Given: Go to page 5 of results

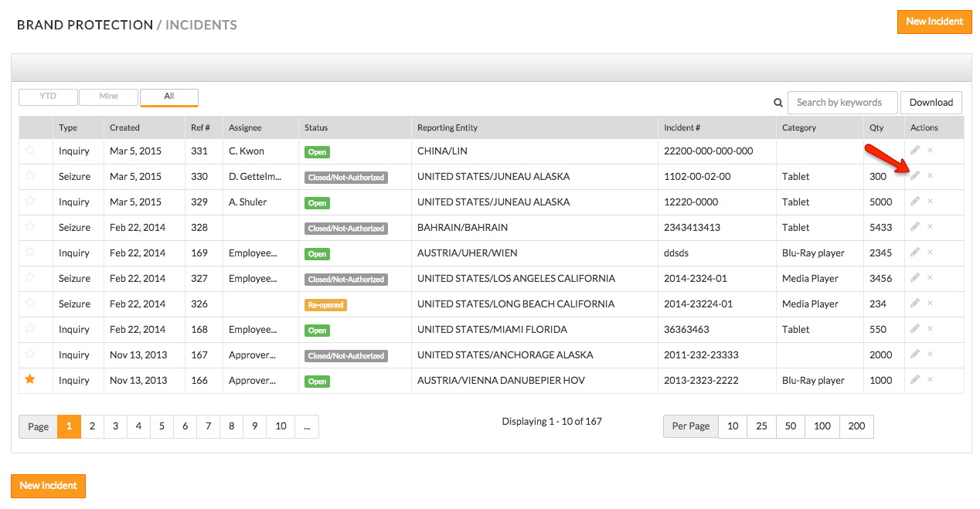Looking at the screenshot, I should point(162,426).
